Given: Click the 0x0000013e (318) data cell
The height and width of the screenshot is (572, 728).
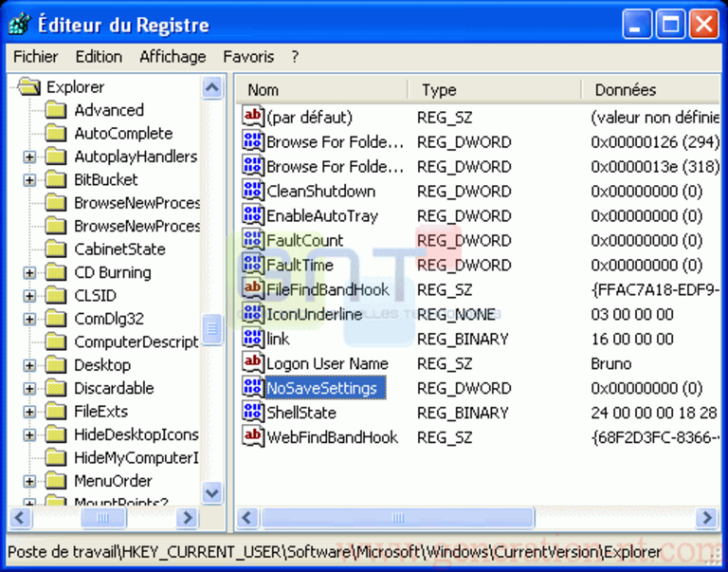Looking at the screenshot, I should [x=655, y=166].
